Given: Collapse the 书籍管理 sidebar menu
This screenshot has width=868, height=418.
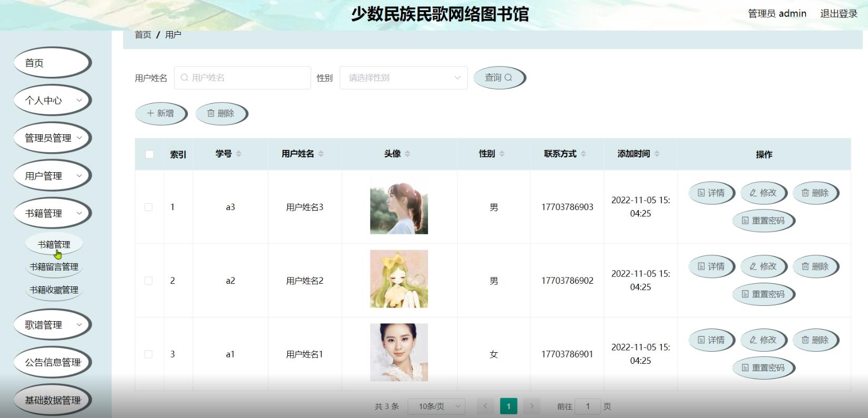Looking at the screenshot, I should [52, 213].
